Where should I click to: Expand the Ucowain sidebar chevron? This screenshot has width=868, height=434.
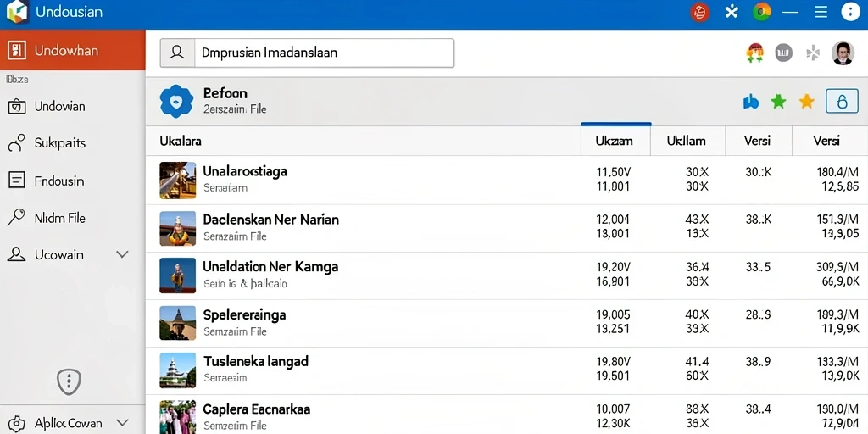pos(122,254)
